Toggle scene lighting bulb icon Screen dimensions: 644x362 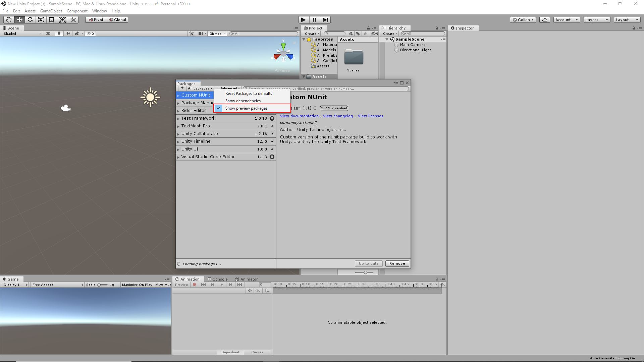click(59, 34)
